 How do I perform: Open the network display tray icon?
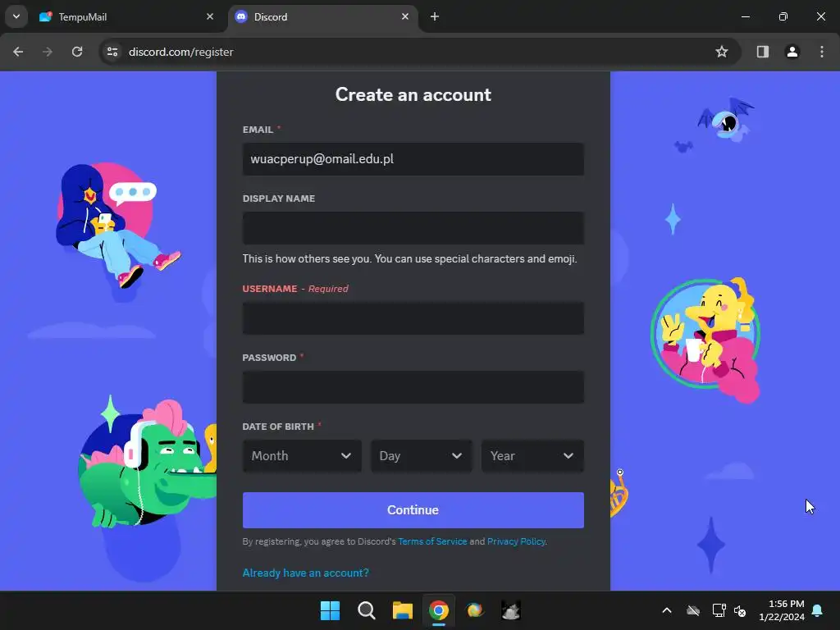click(719, 610)
